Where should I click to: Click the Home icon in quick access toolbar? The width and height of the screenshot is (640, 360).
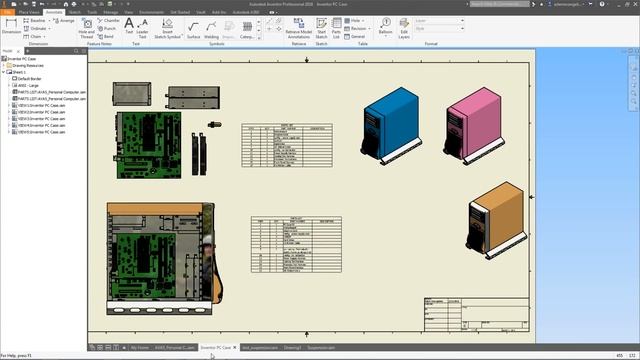click(66, 4)
